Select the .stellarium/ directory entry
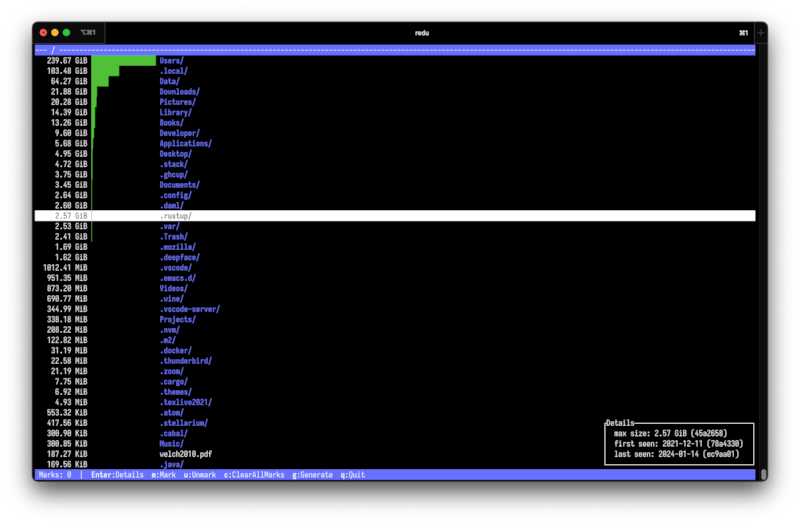This screenshot has height=524, width=800. (x=184, y=423)
